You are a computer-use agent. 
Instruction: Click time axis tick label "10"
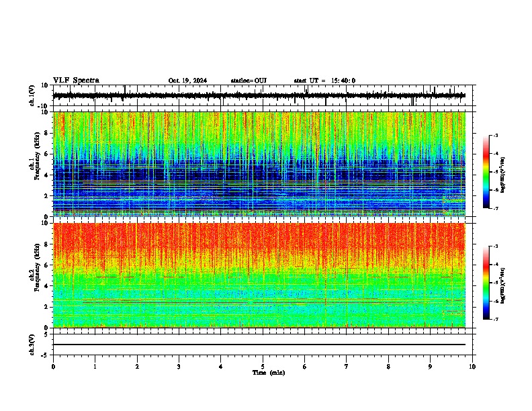pyautogui.click(x=472, y=367)
